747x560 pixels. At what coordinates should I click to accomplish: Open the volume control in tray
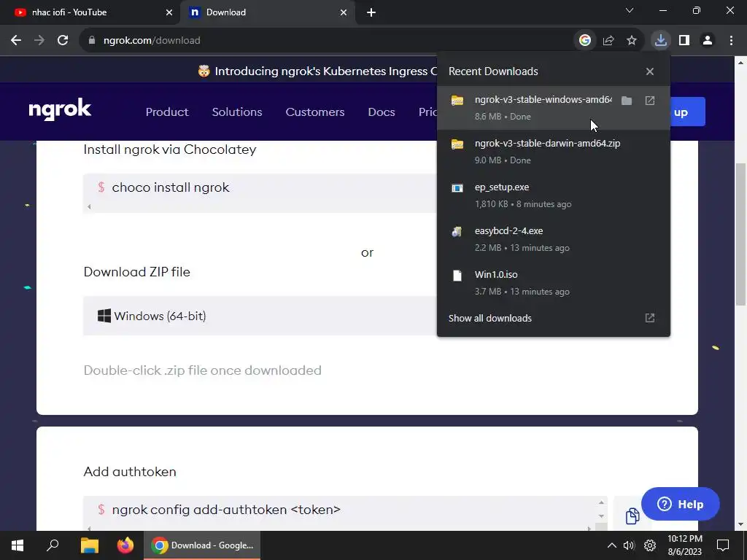point(629,545)
